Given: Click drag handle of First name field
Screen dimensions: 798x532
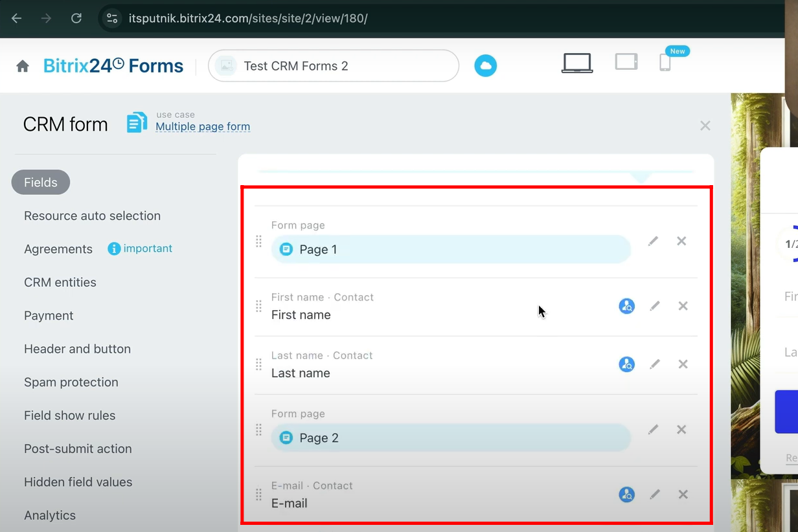Looking at the screenshot, I should (x=258, y=306).
